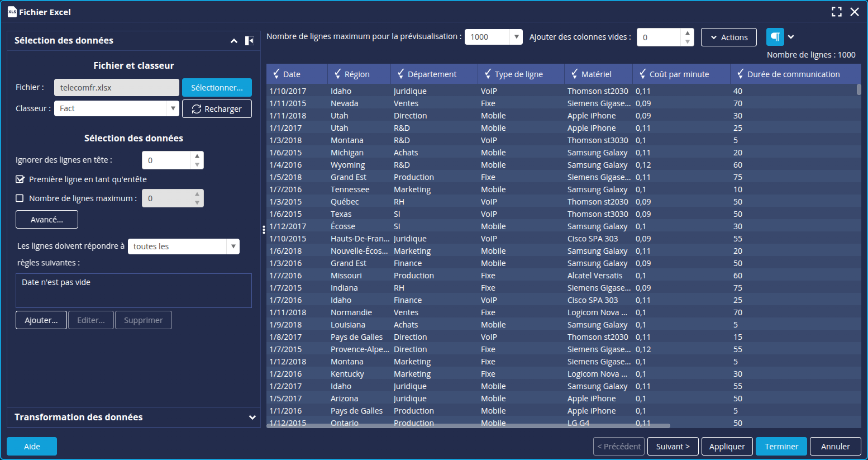Select the 'Date n'est pas vide' rule
The width and height of the screenshot is (868, 460).
[56, 282]
